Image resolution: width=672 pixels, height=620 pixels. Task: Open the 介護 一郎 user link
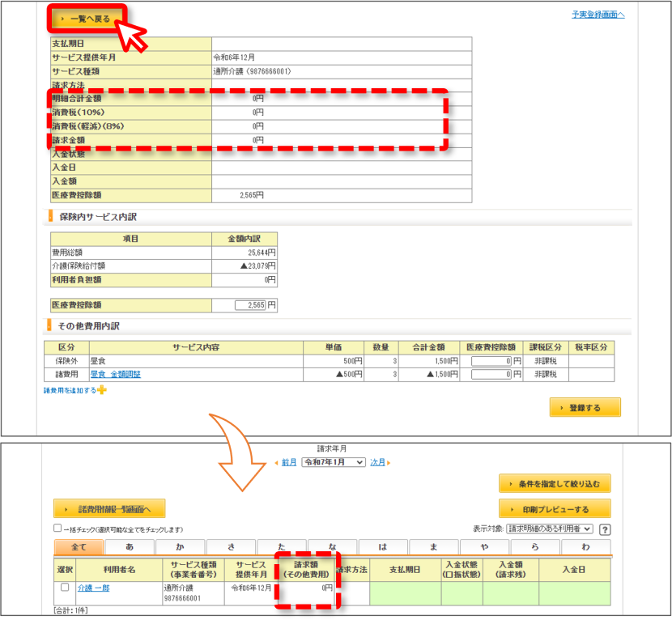click(x=93, y=588)
